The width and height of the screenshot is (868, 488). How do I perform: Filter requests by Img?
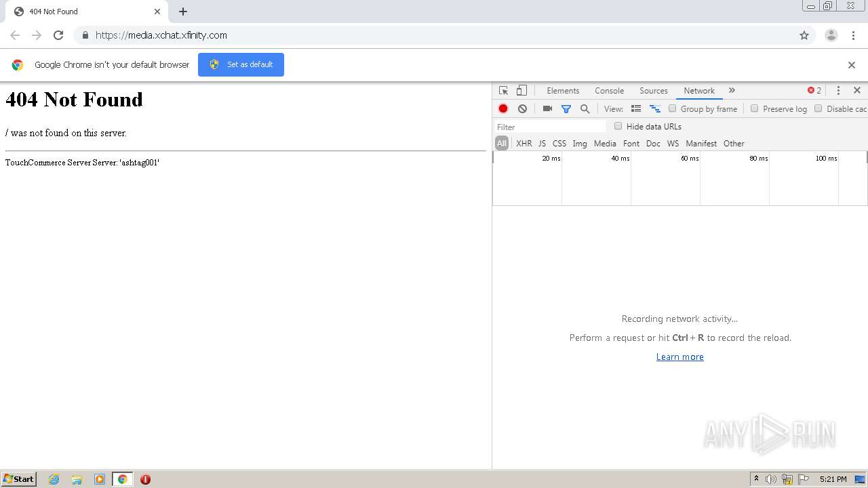[x=580, y=144]
